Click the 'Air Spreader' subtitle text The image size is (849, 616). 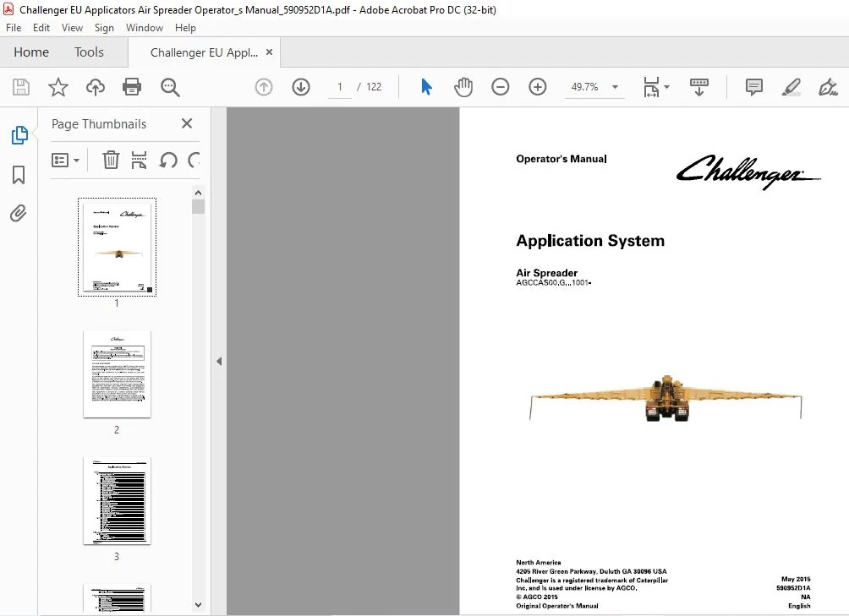546,273
